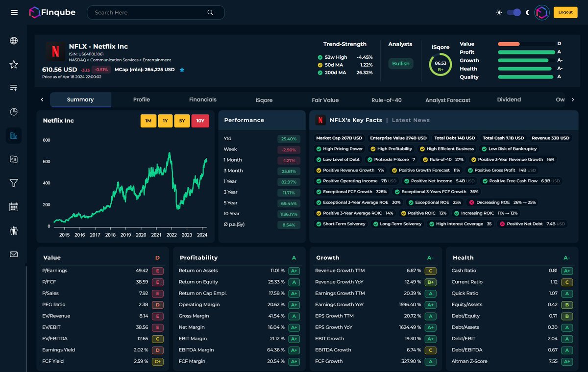The image size is (588, 372).
Task: Open the Dividend tab
Action: 509,99
